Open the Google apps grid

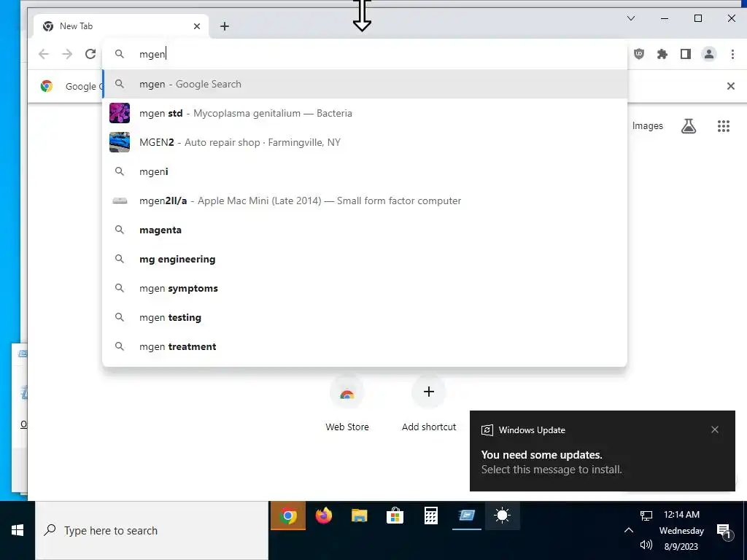click(723, 126)
